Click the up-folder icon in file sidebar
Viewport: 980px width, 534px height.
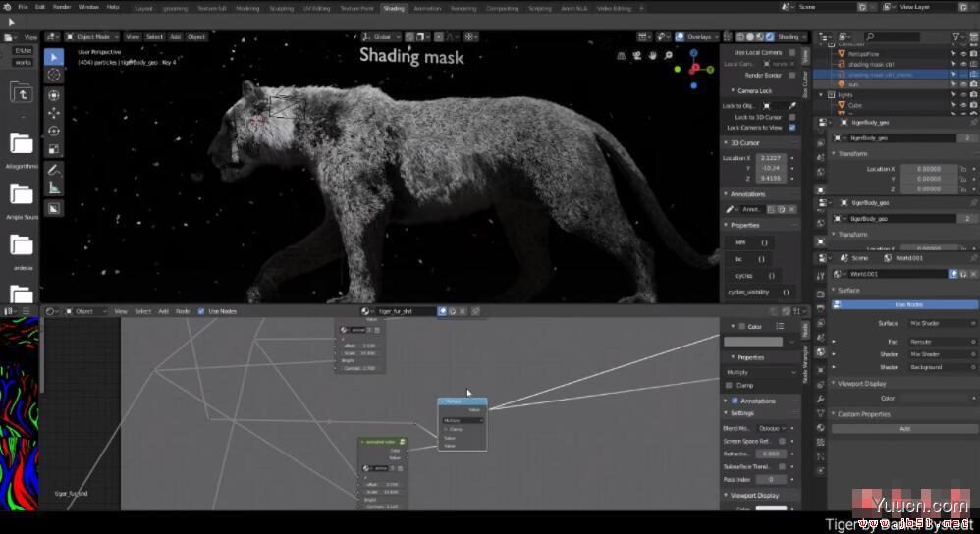click(22, 93)
